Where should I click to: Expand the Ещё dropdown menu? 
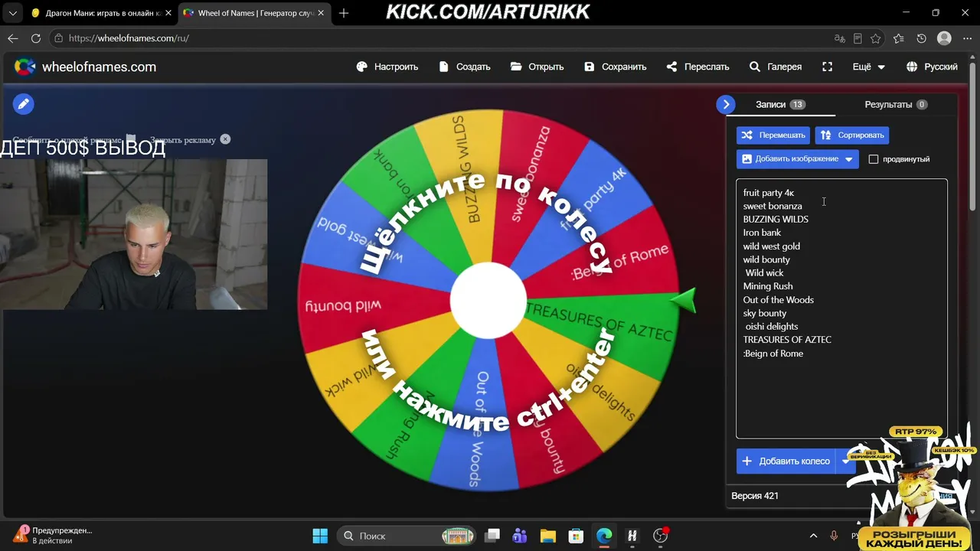869,67
